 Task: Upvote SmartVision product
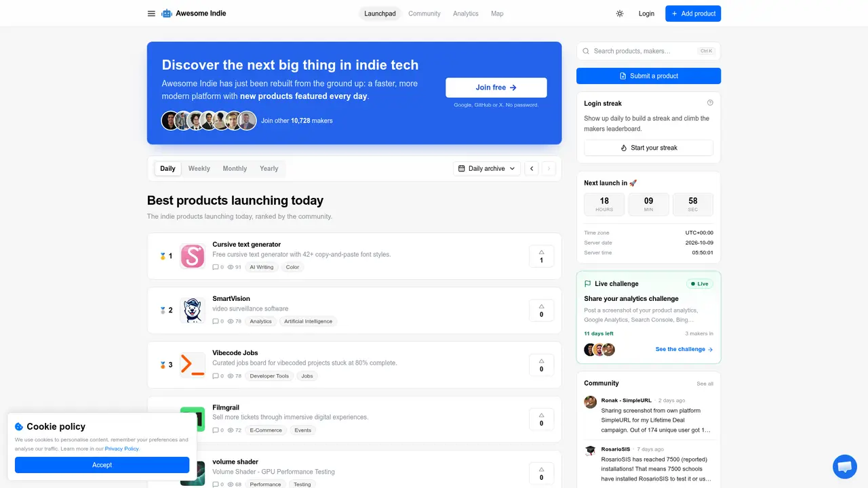541,310
